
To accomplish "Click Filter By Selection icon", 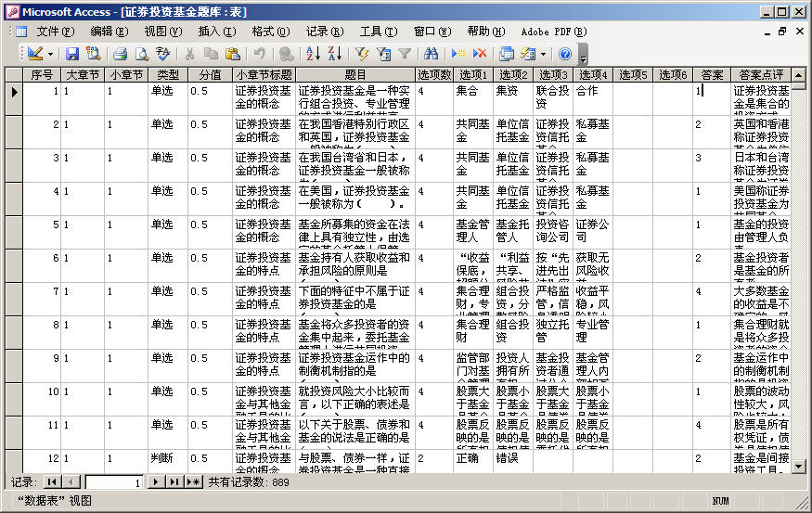I will (362, 53).
